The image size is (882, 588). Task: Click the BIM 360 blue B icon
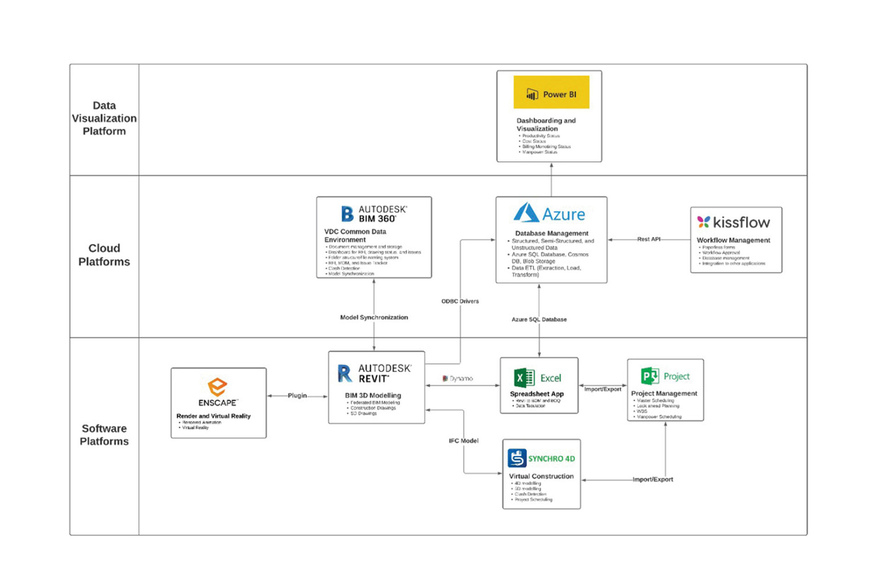(x=347, y=214)
